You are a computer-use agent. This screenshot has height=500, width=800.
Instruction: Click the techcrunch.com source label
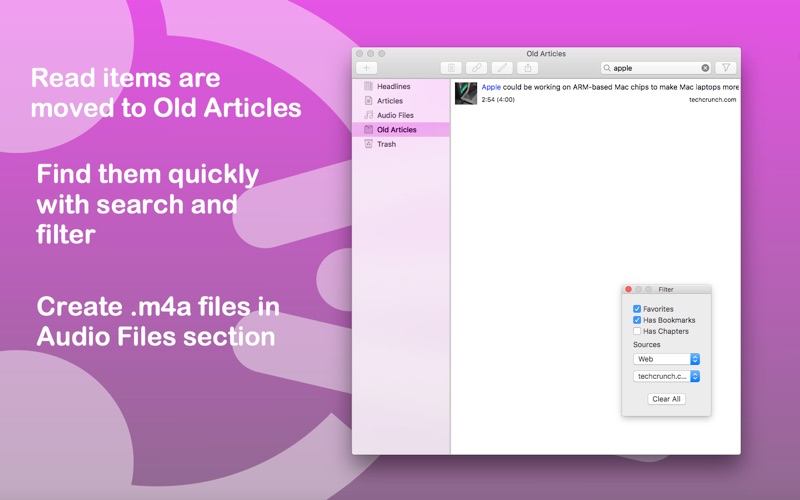(x=712, y=99)
